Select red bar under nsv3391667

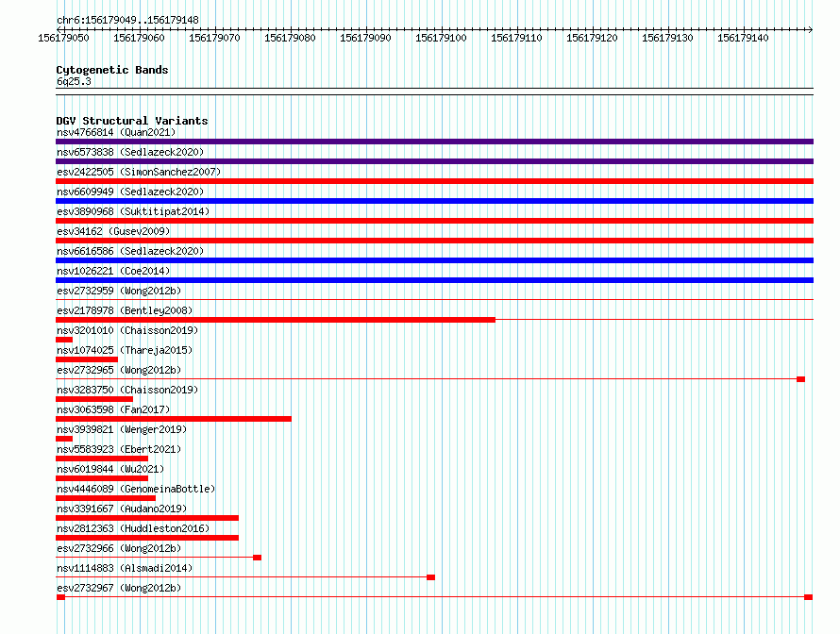coord(147,518)
